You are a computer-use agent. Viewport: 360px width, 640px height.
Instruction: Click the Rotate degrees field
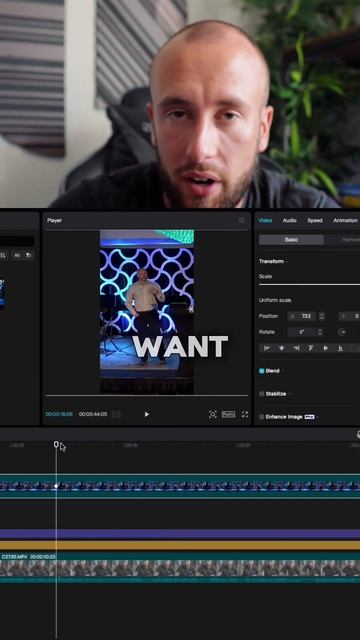302,332
